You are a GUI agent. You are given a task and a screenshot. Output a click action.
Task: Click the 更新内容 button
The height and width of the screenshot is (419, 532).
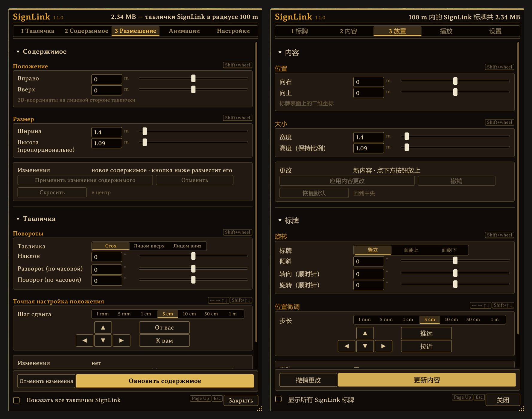point(427,380)
